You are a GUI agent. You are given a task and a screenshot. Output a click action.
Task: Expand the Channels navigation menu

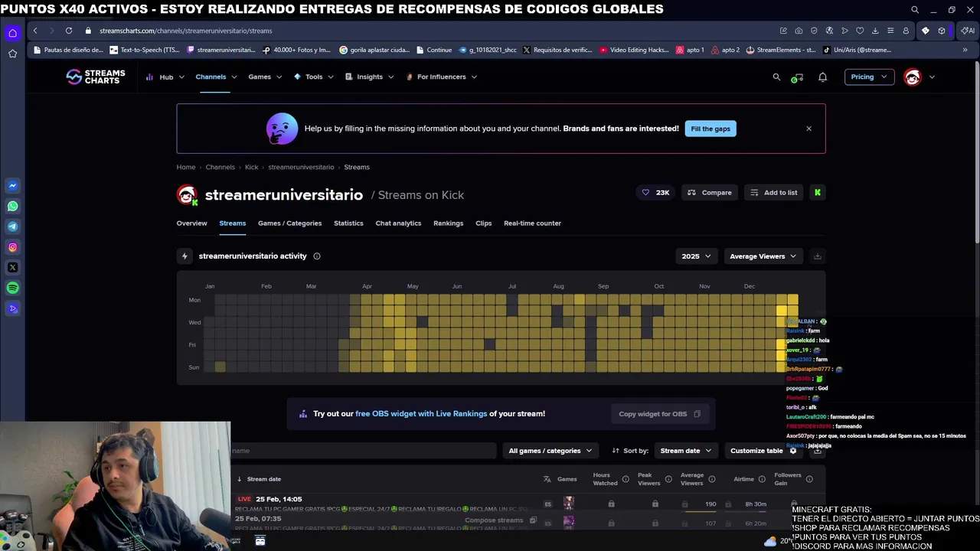(x=216, y=77)
